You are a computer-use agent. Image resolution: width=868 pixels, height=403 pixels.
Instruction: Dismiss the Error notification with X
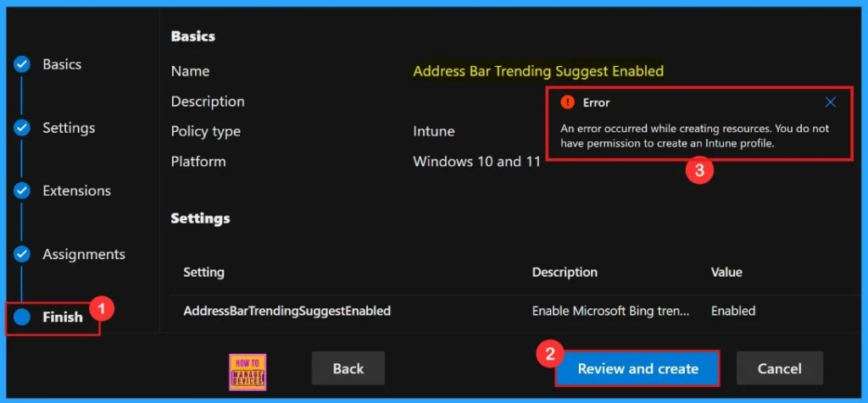click(831, 102)
